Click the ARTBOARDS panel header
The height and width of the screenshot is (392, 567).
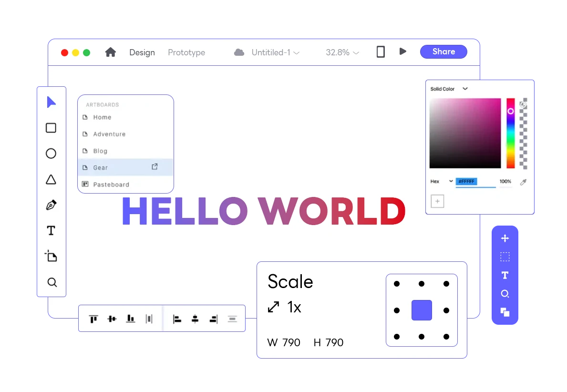pos(103,104)
